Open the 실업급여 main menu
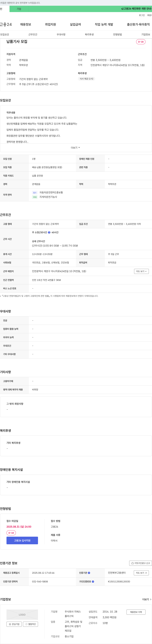Viewport: 152px width, 644px height. (76, 24)
